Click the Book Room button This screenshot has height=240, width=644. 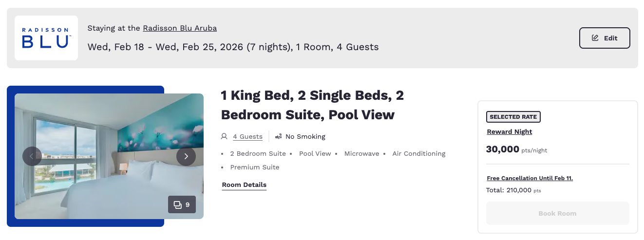tap(557, 213)
